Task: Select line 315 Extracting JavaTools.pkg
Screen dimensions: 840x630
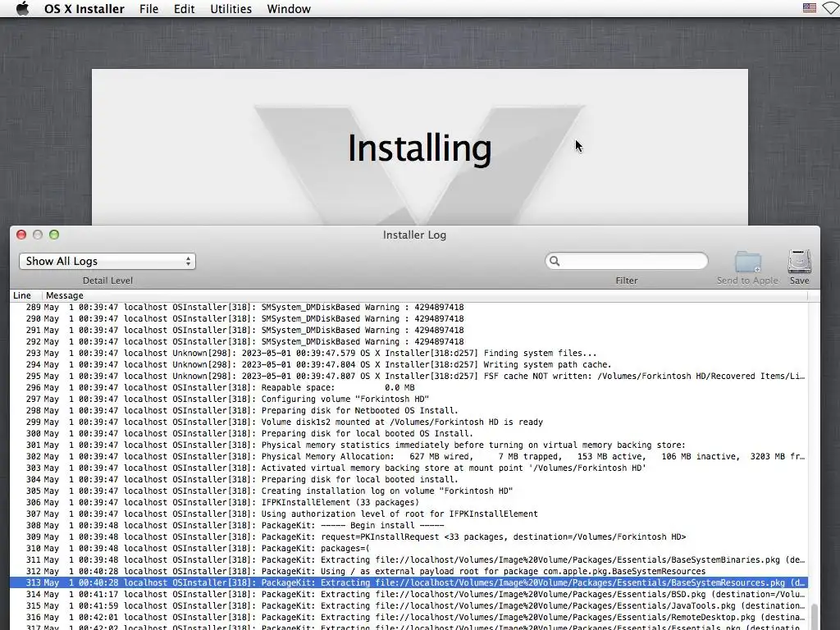Action: click(x=409, y=606)
